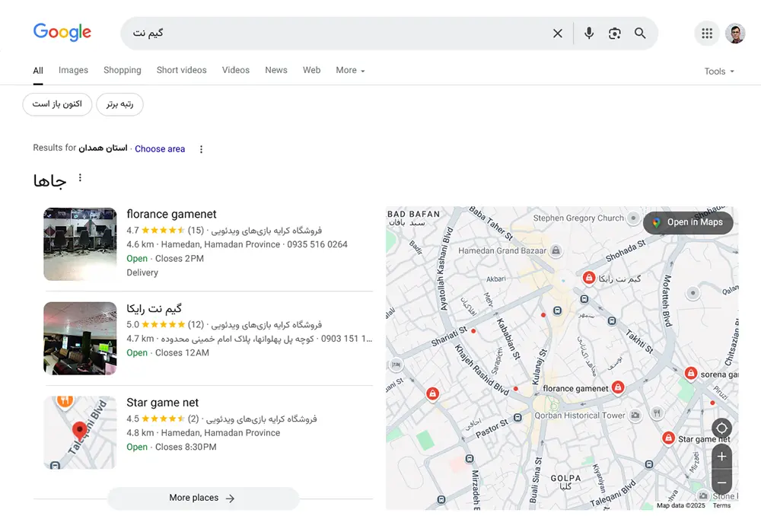
Task: Click the Qorban Historical Tower camera marker
Action: [x=635, y=415]
